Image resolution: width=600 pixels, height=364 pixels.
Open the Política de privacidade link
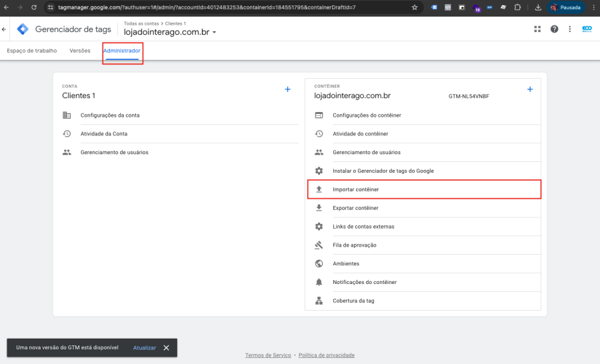327,355
